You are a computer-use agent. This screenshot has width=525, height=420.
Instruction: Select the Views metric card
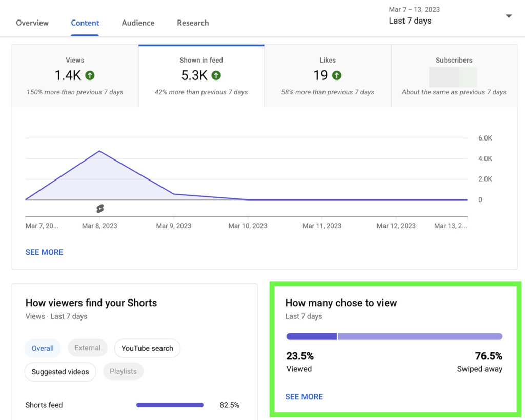[x=75, y=75]
